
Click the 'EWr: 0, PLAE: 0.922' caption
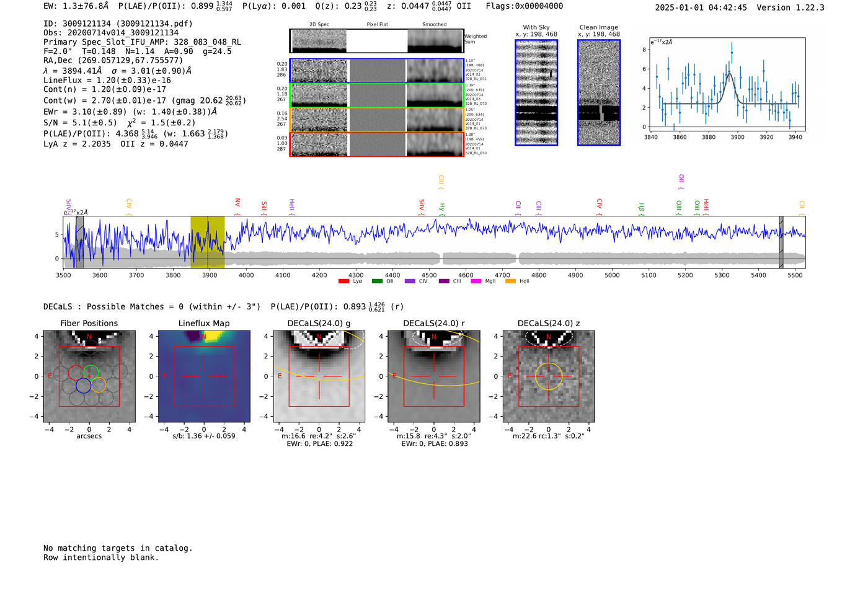319,443
